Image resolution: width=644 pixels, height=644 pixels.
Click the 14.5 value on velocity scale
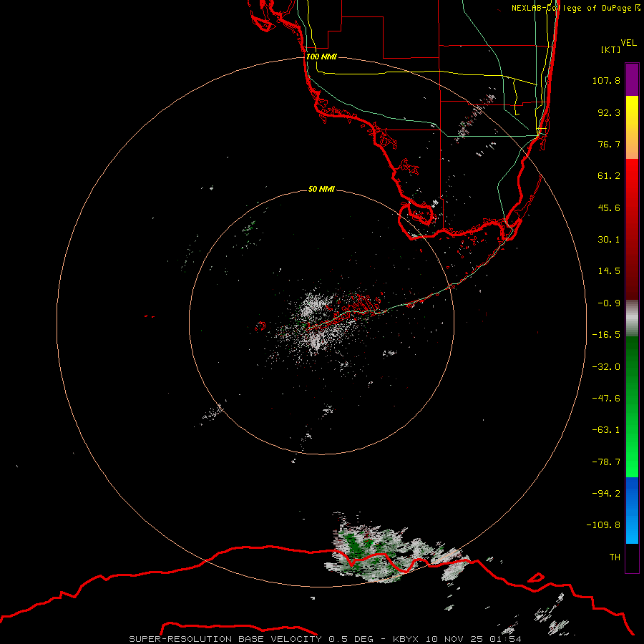pyautogui.click(x=609, y=271)
